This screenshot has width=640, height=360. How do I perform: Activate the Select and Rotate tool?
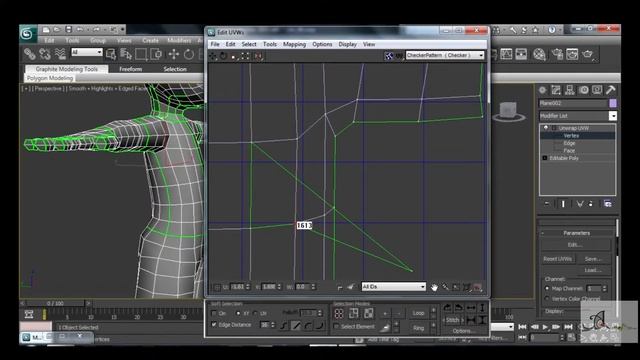[189, 54]
